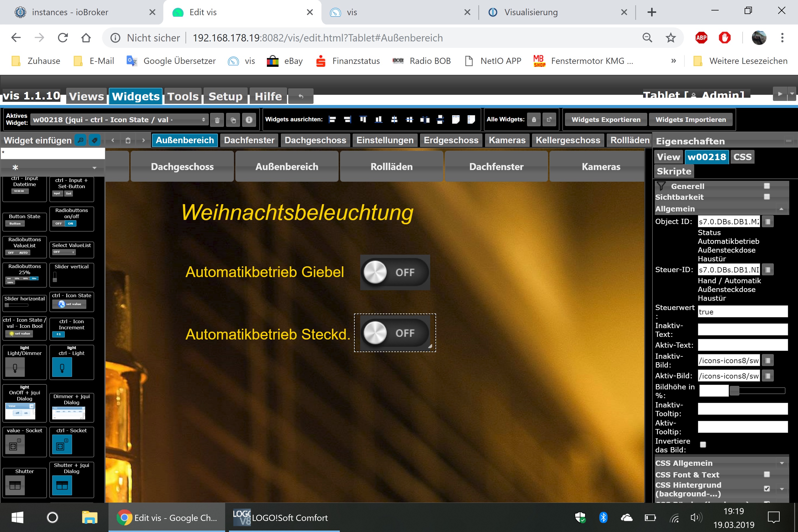This screenshot has width=798, height=532.
Task: Adjust the Bildhöhe in % slider
Action: click(x=734, y=391)
